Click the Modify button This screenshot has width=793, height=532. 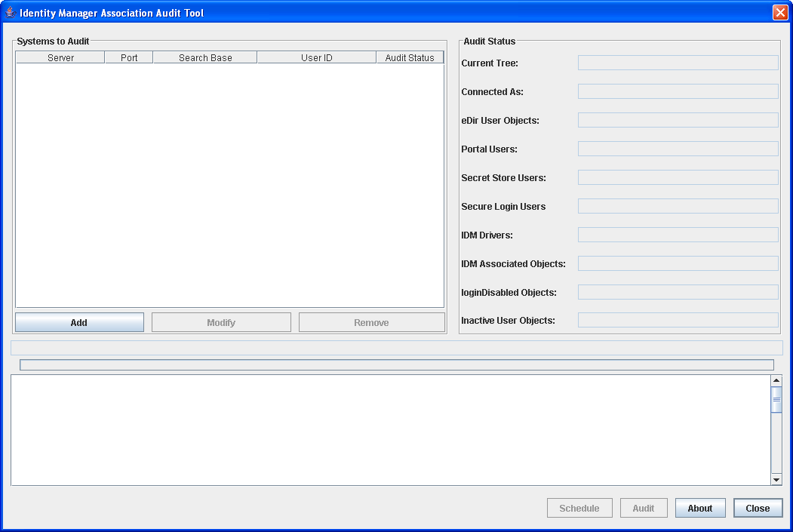[x=220, y=322]
